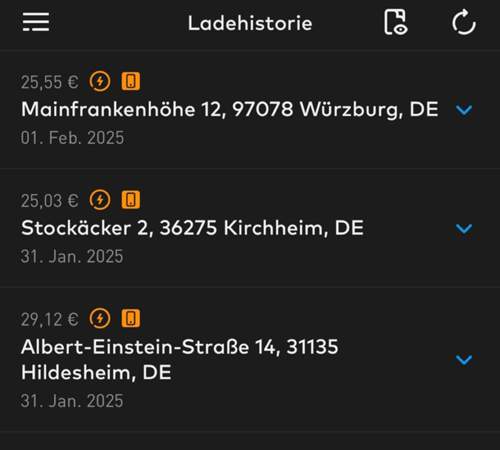The image size is (500, 450).
Task: Open the hamburger menu icon
Action: pos(36,22)
